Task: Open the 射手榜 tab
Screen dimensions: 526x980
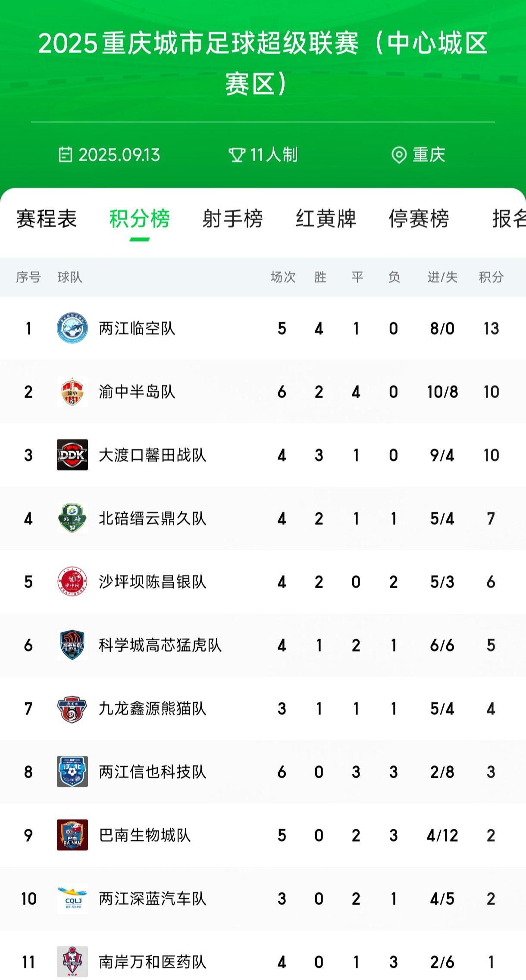Action: tap(233, 218)
